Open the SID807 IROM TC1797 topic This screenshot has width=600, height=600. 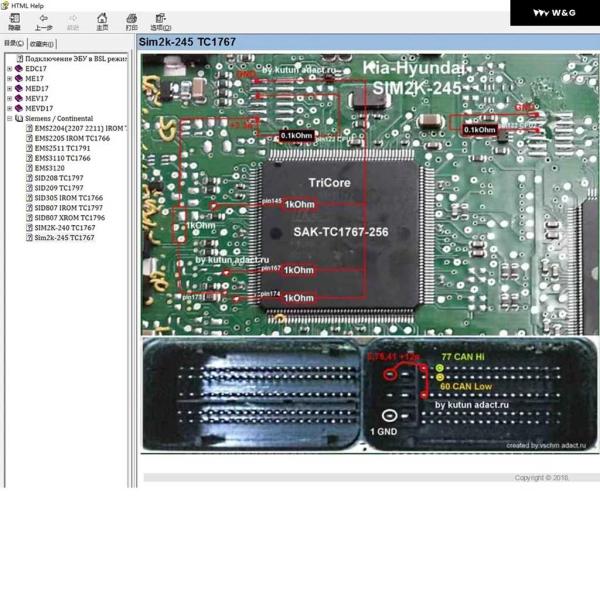[69, 208]
